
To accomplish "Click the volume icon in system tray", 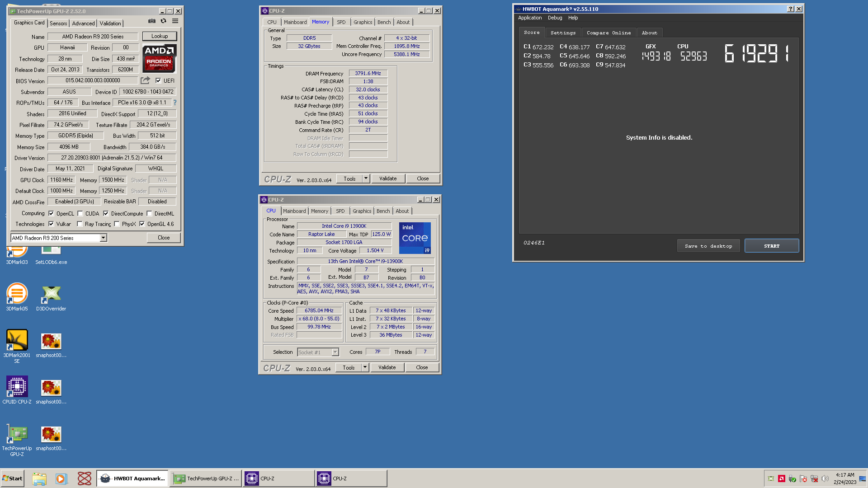I will pyautogui.click(x=825, y=479).
